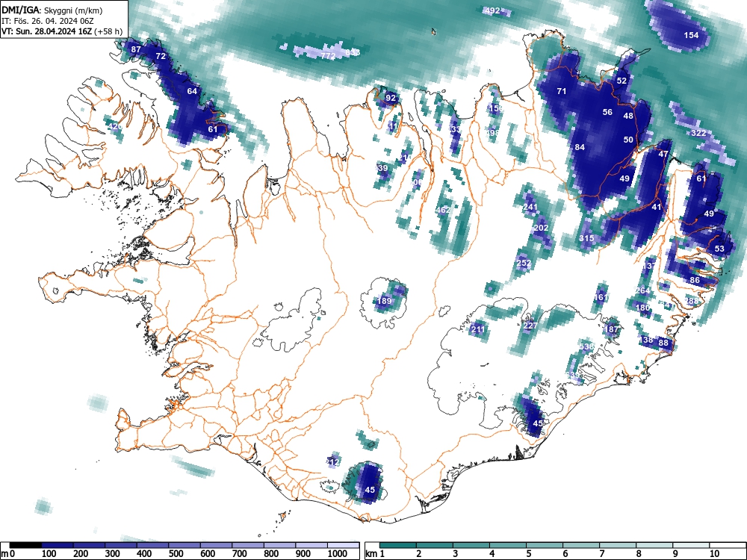Click the value 71 in the northeast fog area
This screenshot has width=747, height=560.
562,91
